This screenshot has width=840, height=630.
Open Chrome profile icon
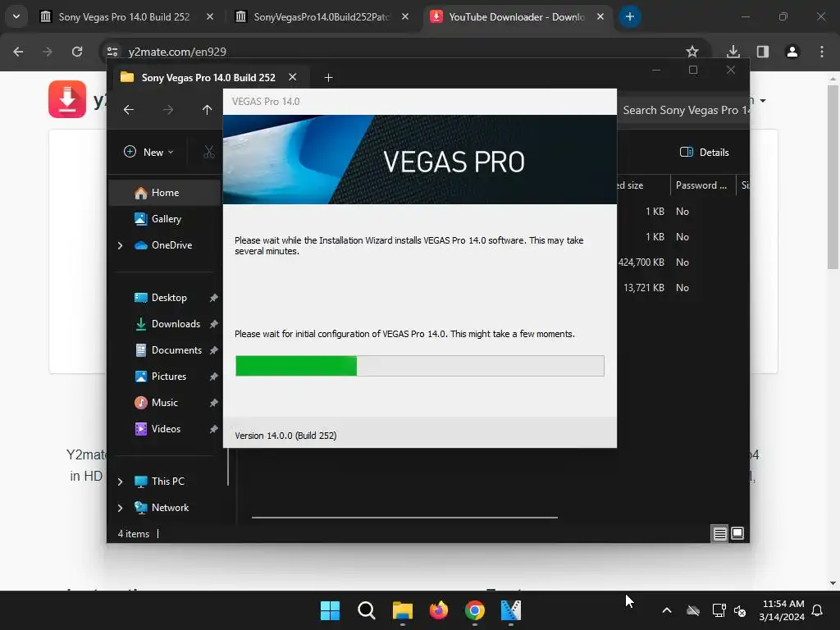tap(792, 52)
